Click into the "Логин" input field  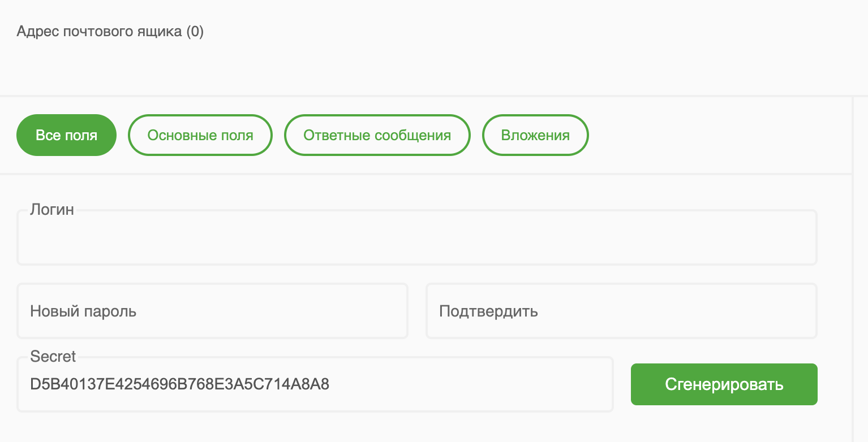coord(416,237)
